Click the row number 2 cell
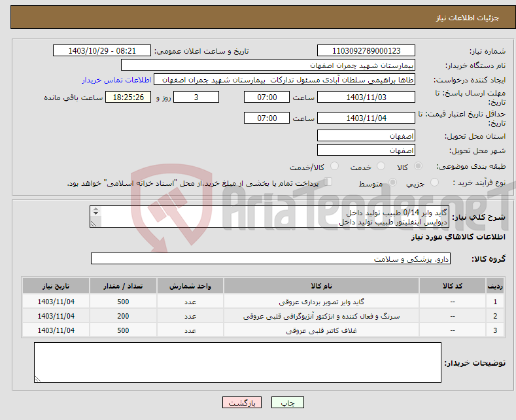Image resolution: width=516 pixels, height=420 pixels. [x=495, y=316]
